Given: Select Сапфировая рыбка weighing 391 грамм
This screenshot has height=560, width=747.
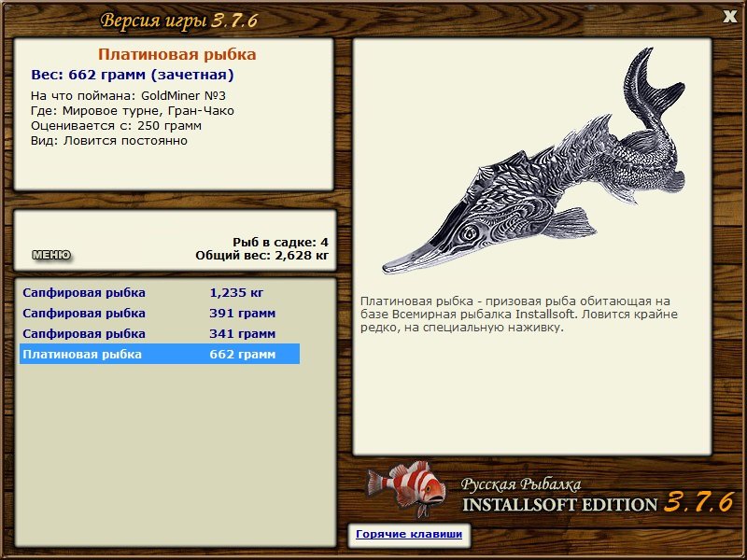Looking at the screenshot, I should tap(160, 314).
